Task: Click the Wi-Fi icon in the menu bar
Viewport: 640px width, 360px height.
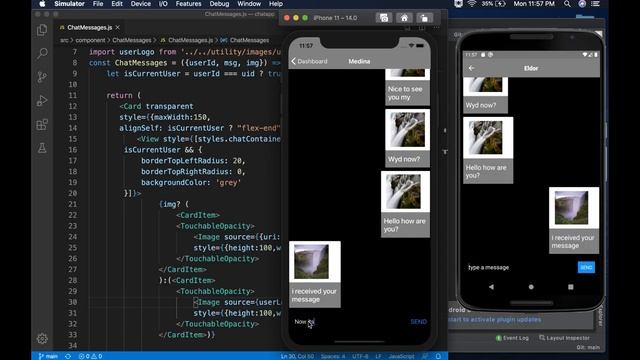Action: [x=472, y=4]
